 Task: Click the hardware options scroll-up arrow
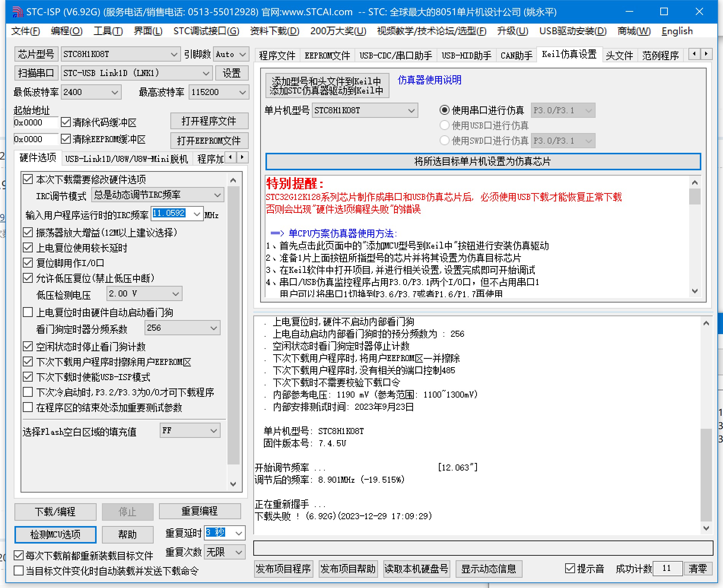tap(234, 180)
